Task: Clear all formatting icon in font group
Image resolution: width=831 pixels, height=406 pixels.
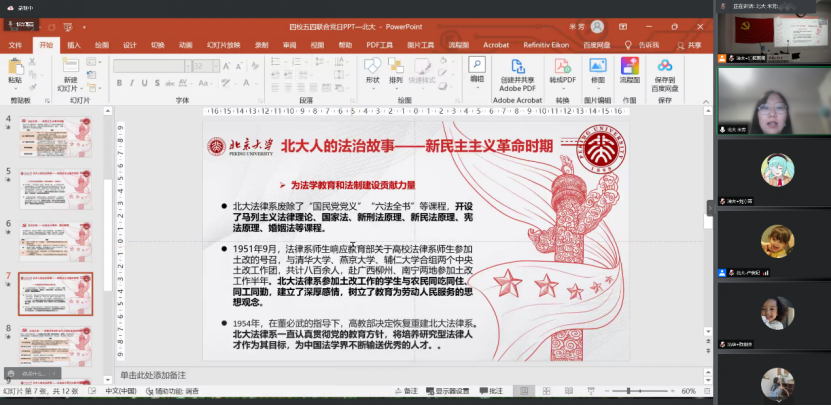Action: [x=255, y=66]
